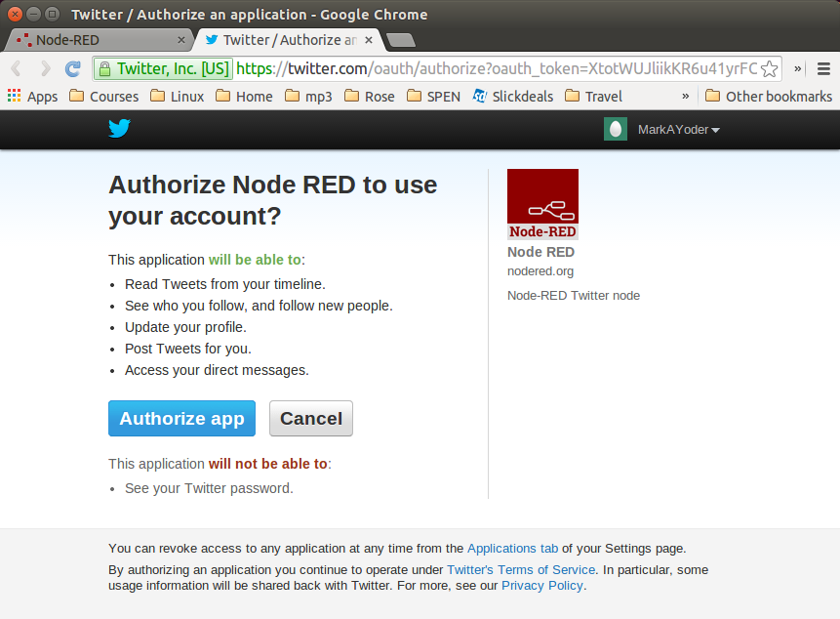The height and width of the screenshot is (619, 840).
Task: Click the Cancel button
Action: coord(310,418)
